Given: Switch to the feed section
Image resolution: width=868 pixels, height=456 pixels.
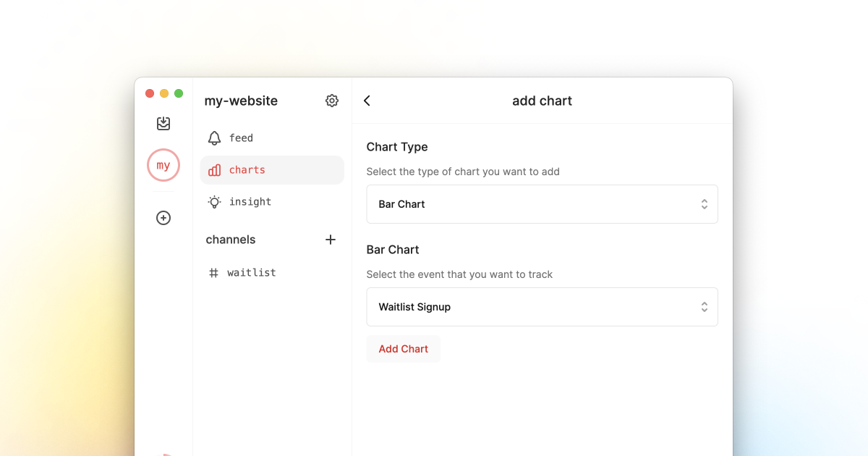Looking at the screenshot, I should pyautogui.click(x=241, y=138).
